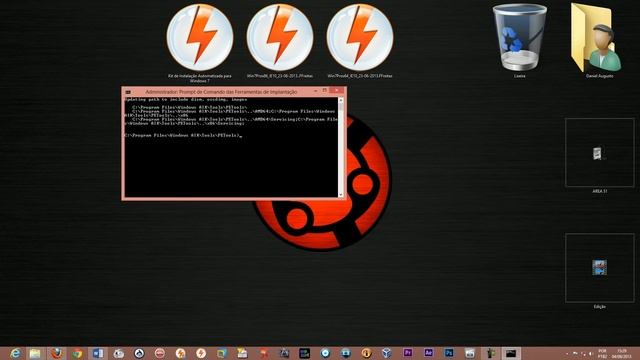Show hidden tray icons arrow
The image size is (640, 360).
coord(567,353)
